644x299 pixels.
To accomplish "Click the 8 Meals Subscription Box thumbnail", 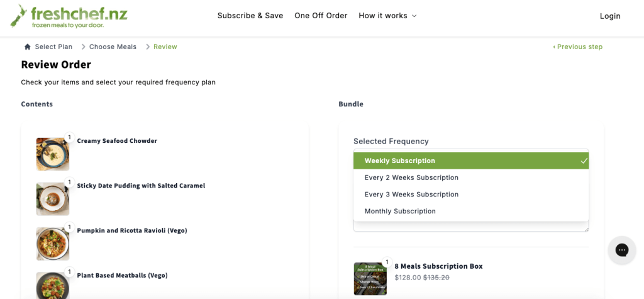I will (x=370, y=279).
